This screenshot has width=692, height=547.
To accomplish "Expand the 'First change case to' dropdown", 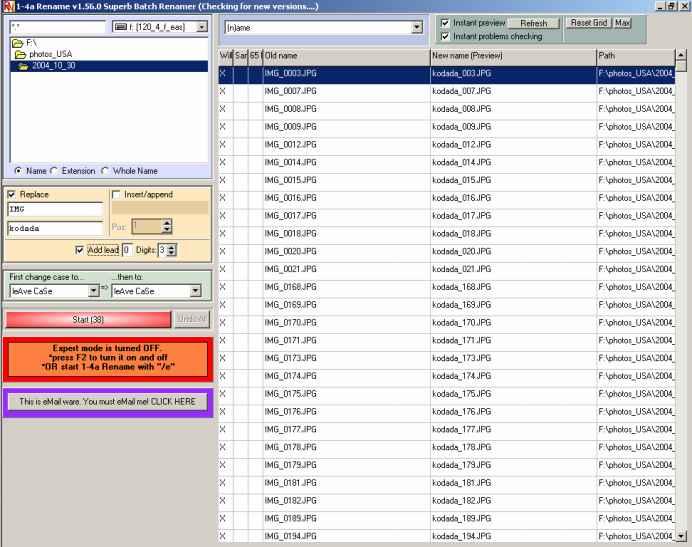I will point(93,290).
